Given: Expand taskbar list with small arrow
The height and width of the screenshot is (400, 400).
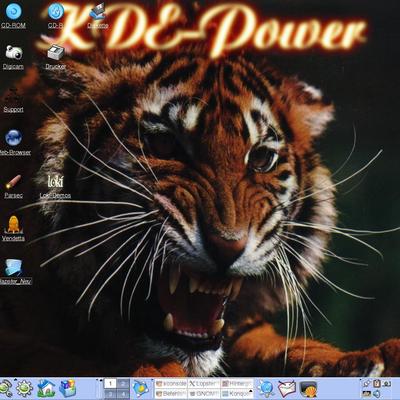Looking at the screenshot, I should click(x=251, y=391).
